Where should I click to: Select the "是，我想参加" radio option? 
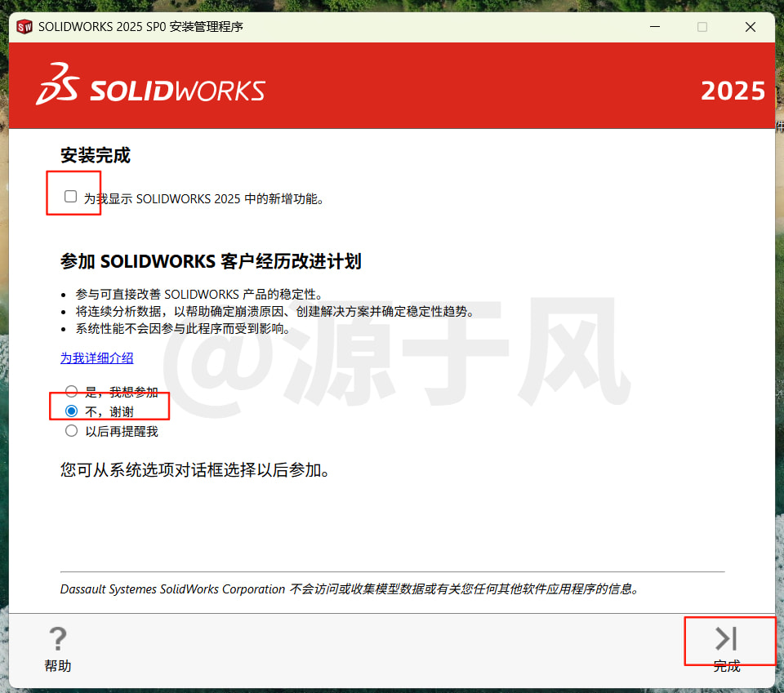coord(72,391)
